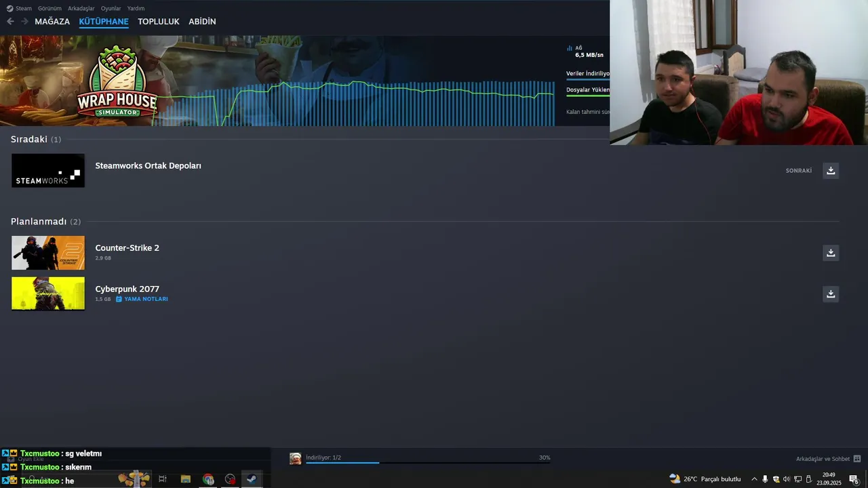Click the Cyberpunk 2077 thumbnail
868x488 pixels.
point(48,293)
